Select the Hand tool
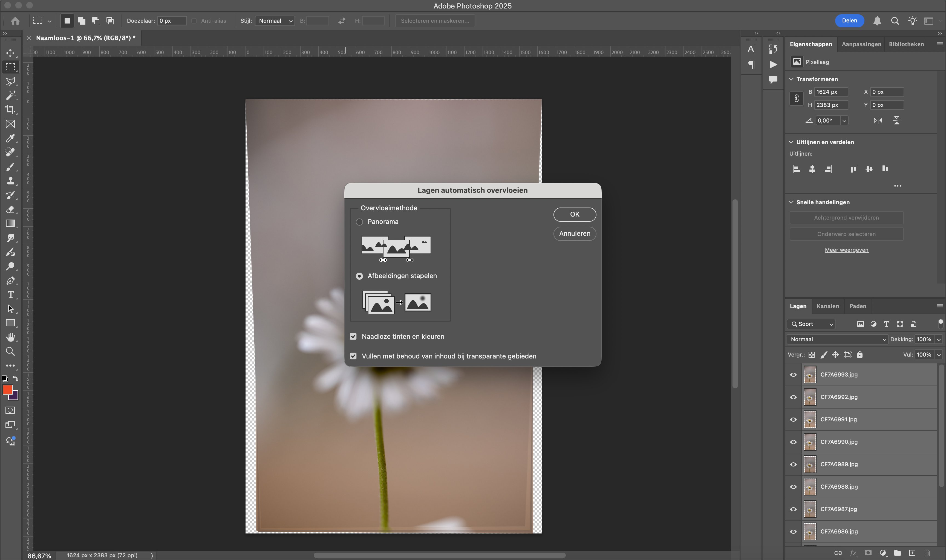 [x=10, y=337]
